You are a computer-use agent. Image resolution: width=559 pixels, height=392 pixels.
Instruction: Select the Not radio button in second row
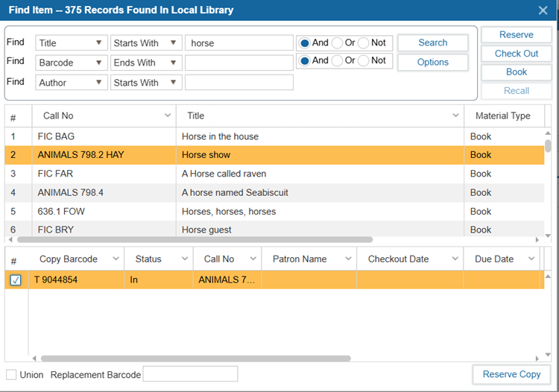click(x=363, y=60)
